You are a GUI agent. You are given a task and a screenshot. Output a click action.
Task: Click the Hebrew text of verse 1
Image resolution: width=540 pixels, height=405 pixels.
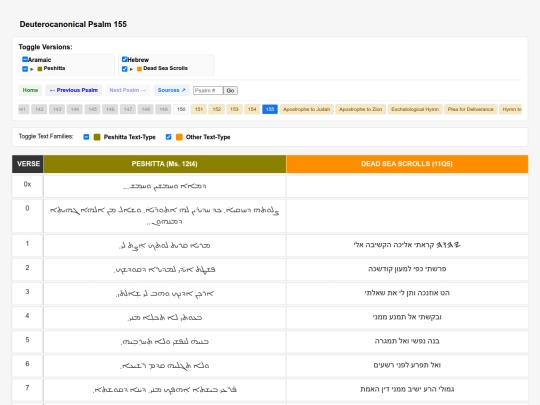pos(407,245)
